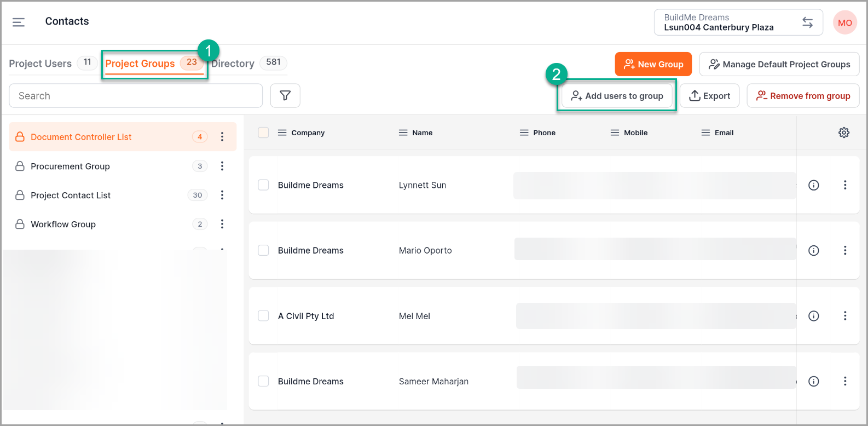Open the hamburger navigation menu

tap(19, 22)
